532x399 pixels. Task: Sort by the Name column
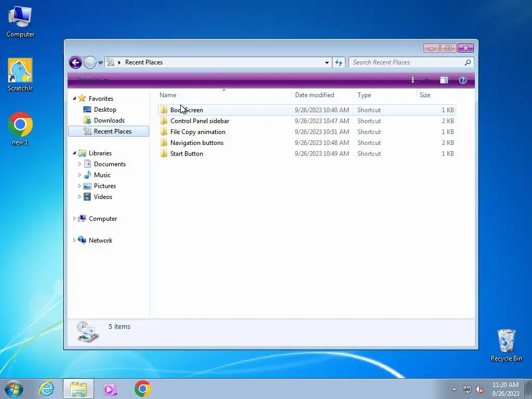224,95
